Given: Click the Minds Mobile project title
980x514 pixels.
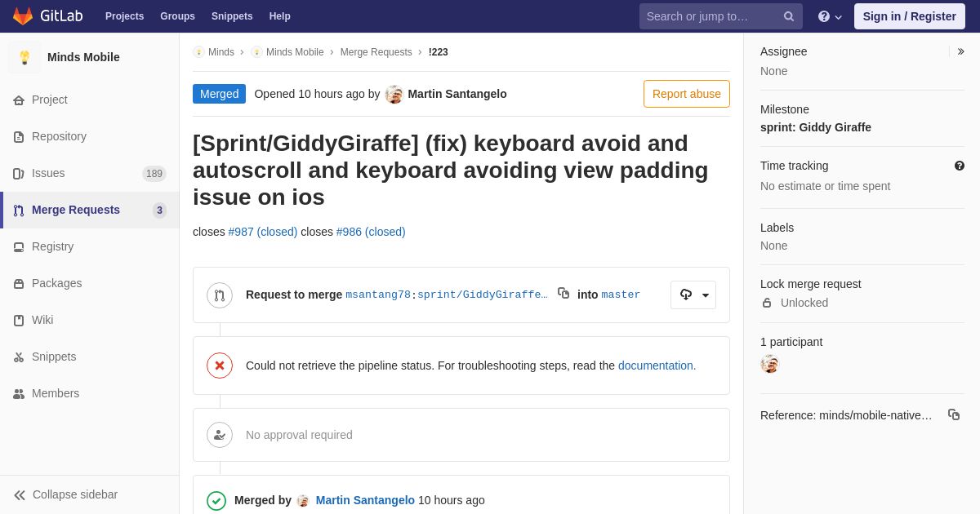Looking at the screenshot, I should (x=83, y=57).
